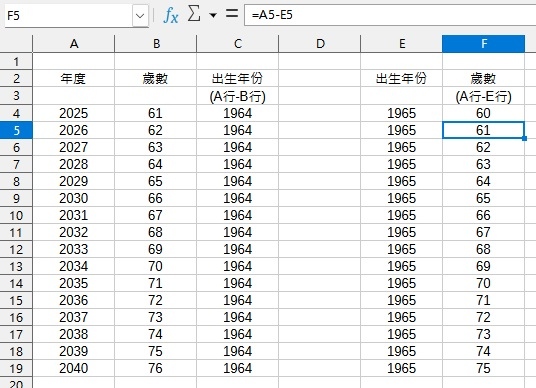Image resolution: width=536 pixels, height=388 pixels.
Task: Select cell A14 containing 2035
Action: tap(73, 283)
